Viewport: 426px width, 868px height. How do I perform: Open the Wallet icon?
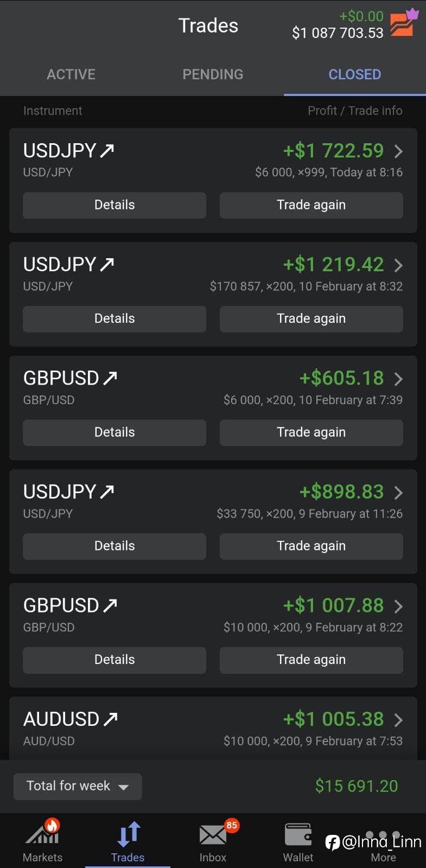click(x=298, y=835)
